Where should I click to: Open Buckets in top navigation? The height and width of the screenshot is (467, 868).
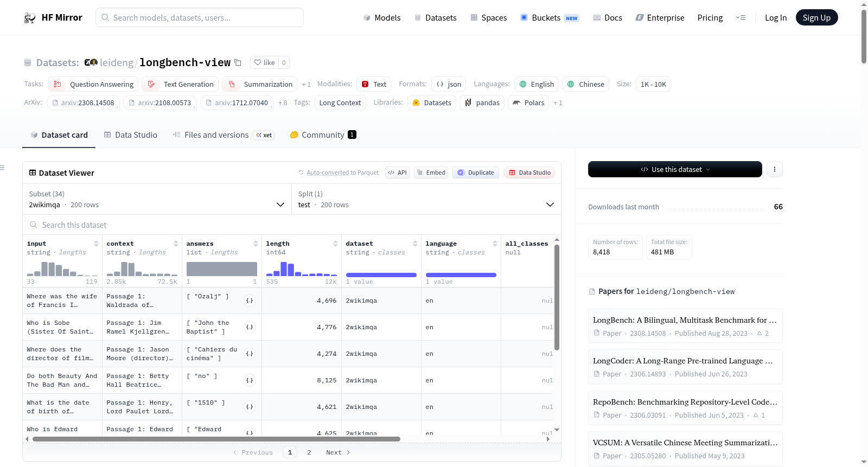(x=550, y=18)
